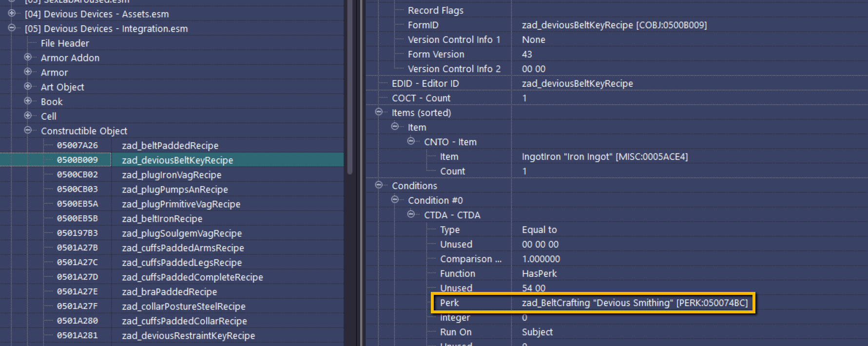The width and height of the screenshot is (868, 346).
Task: Collapse the Items (sorted) node
Action: [379, 112]
